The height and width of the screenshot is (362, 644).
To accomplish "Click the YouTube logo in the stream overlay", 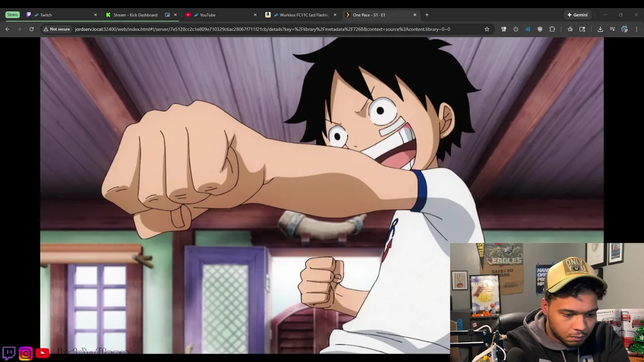I will (x=42, y=353).
